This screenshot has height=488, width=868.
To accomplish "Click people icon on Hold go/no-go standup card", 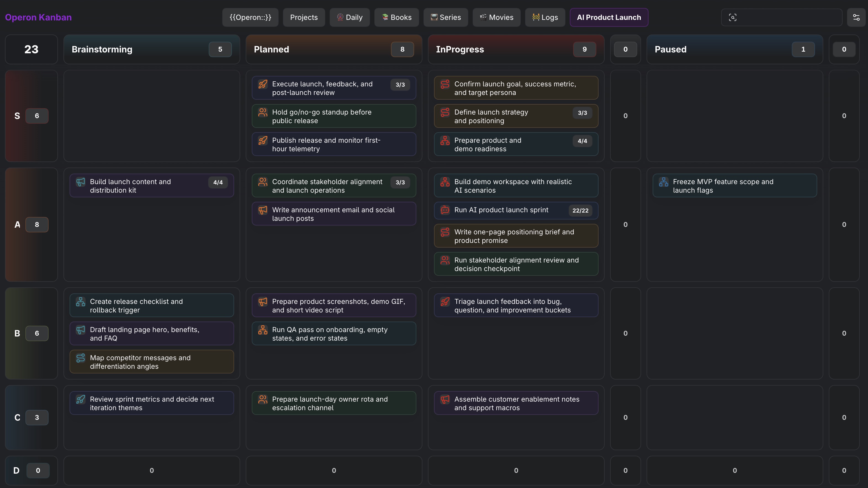I will [263, 112].
